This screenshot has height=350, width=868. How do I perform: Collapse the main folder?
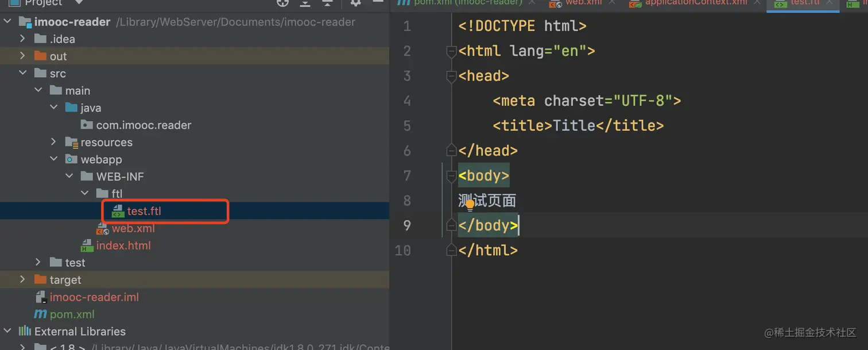click(38, 90)
